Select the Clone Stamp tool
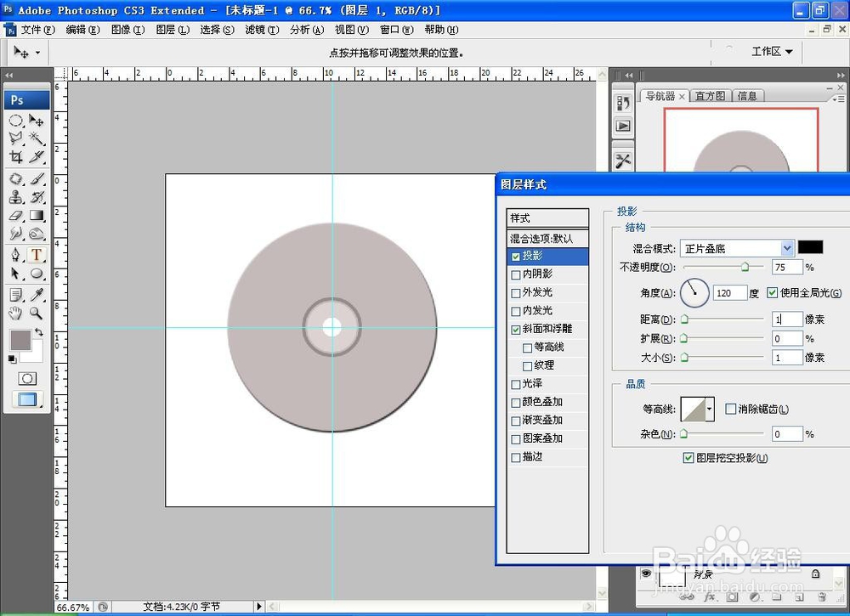This screenshot has height=616, width=850. point(16,197)
